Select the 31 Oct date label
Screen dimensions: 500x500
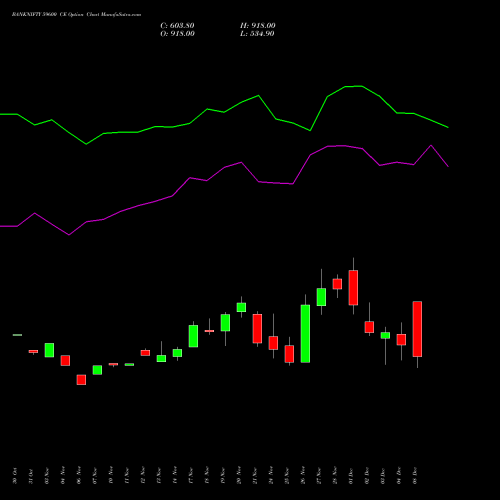31,476
